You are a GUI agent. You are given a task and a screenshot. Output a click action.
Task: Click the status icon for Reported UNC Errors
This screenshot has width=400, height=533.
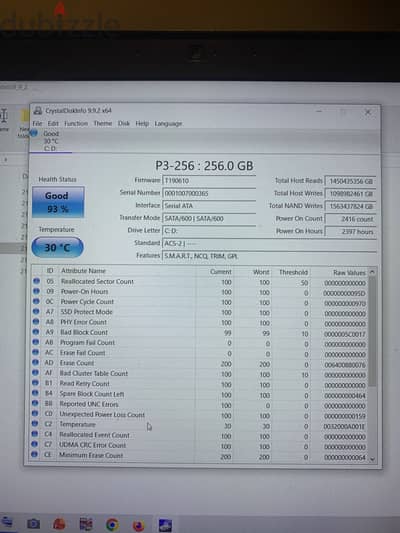tap(35, 403)
